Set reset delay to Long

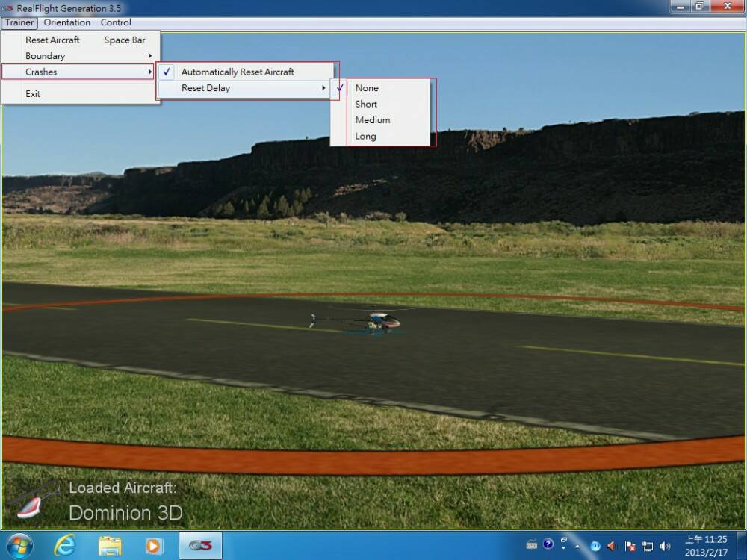pos(381,136)
